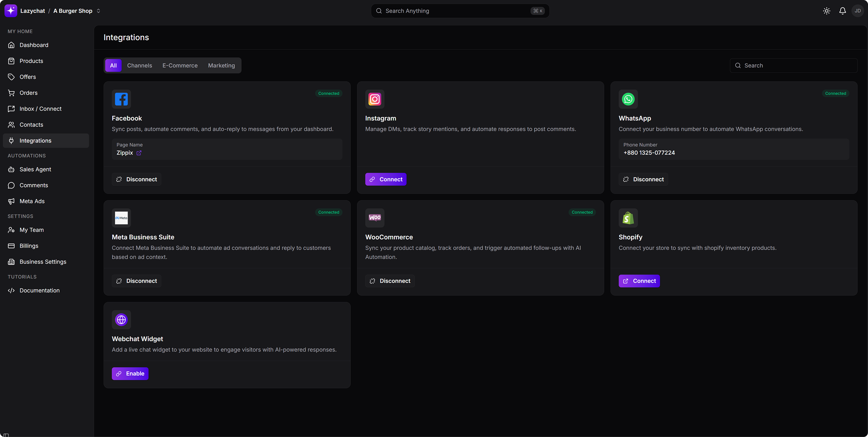Disconnect the WooCommerce integration
Viewport: 868px width, 437px height.
(x=389, y=281)
